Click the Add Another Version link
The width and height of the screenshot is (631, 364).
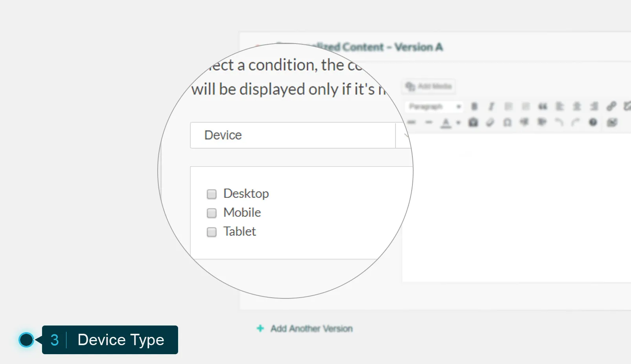[x=311, y=329]
